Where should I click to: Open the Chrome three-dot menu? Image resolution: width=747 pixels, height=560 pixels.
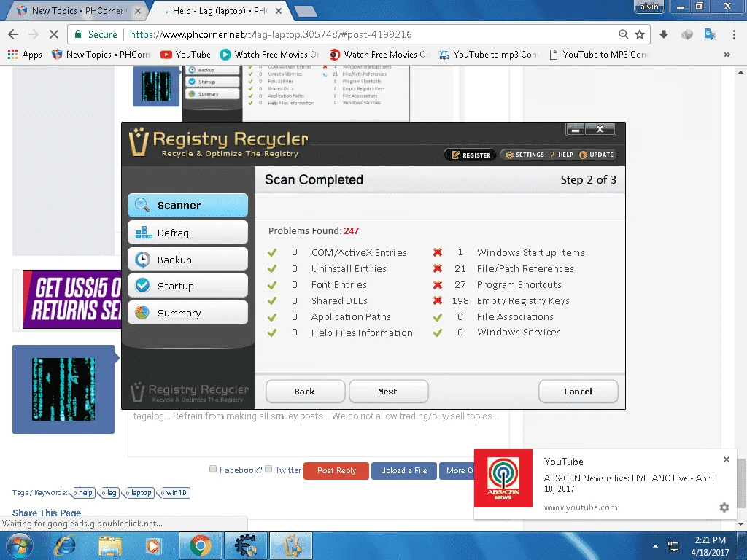(x=734, y=34)
